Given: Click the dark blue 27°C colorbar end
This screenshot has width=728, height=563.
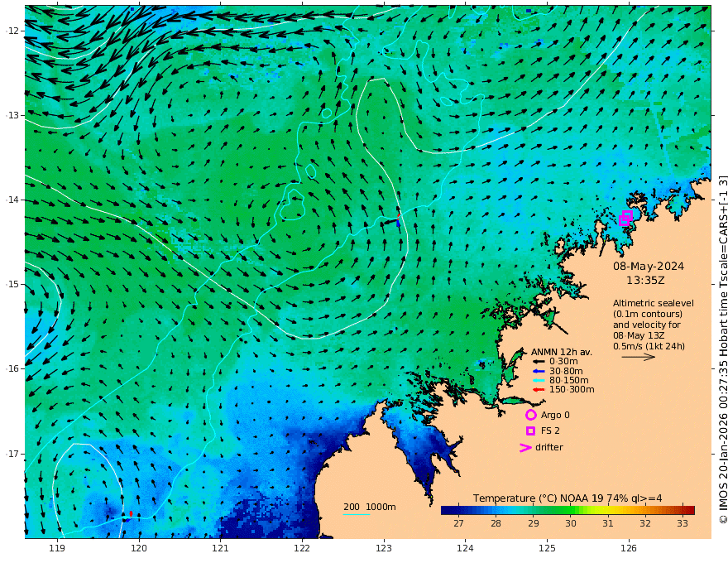Looking at the screenshot, I should click(448, 511).
